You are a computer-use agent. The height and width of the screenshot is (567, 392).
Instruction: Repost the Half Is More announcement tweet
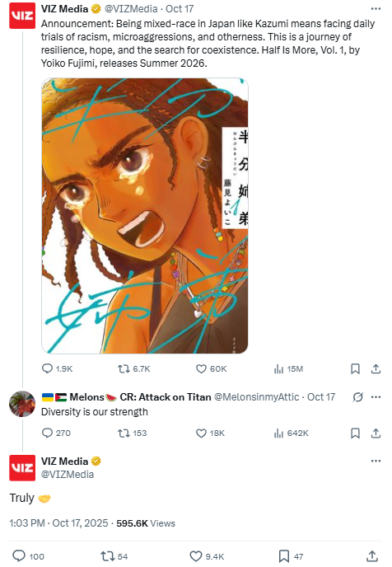click(133, 369)
